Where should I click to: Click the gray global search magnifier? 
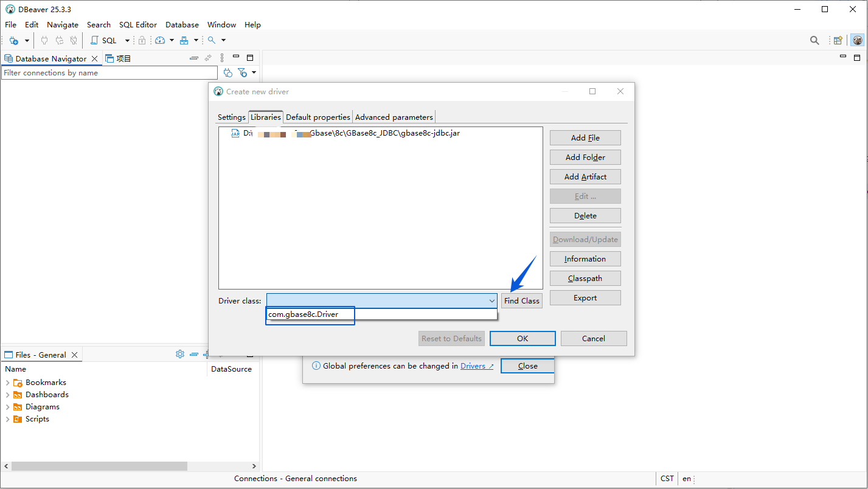[814, 40]
